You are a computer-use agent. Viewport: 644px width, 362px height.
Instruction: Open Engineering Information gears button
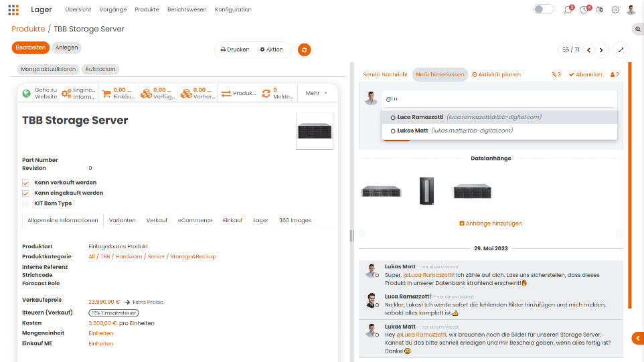(x=79, y=93)
